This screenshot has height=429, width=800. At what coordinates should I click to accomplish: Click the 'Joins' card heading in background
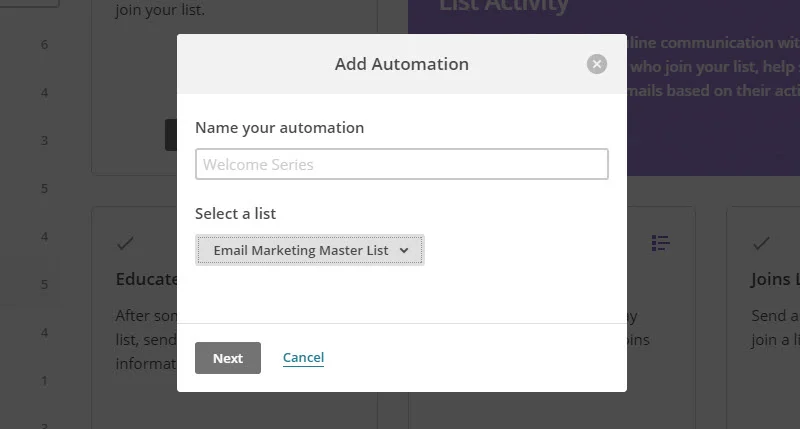tap(775, 279)
